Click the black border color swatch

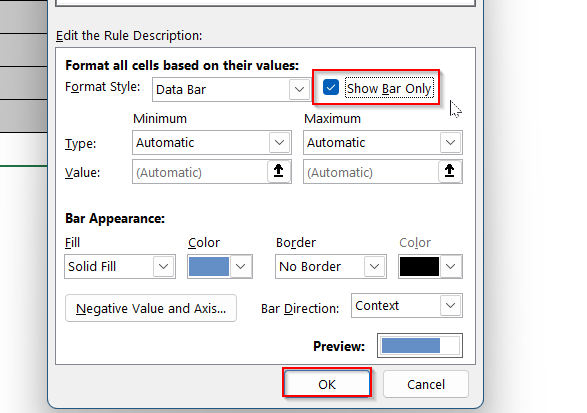click(419, 267)
